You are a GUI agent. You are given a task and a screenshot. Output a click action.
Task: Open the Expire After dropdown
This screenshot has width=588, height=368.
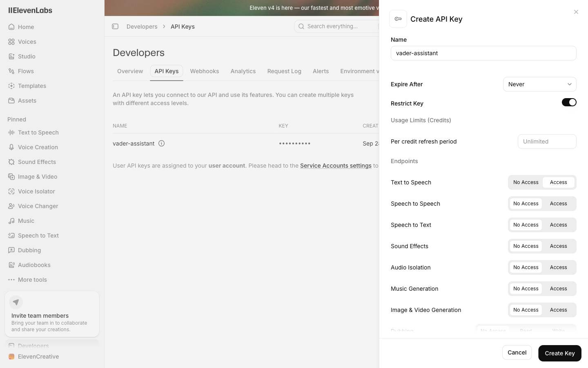point(539,84)
